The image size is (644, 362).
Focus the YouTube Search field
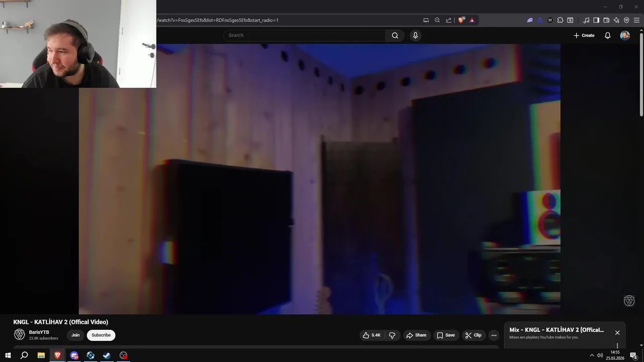304,35
